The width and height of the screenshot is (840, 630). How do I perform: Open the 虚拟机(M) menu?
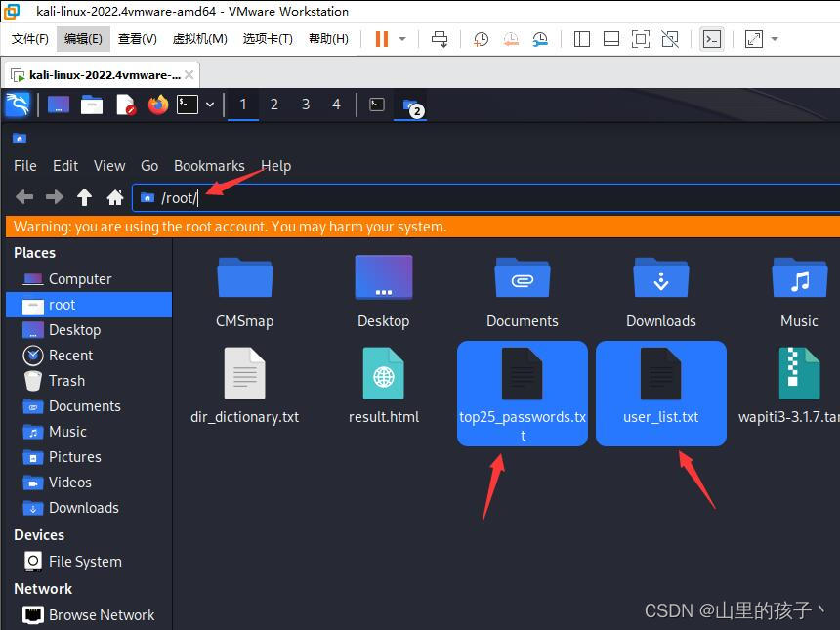(200, 39)
